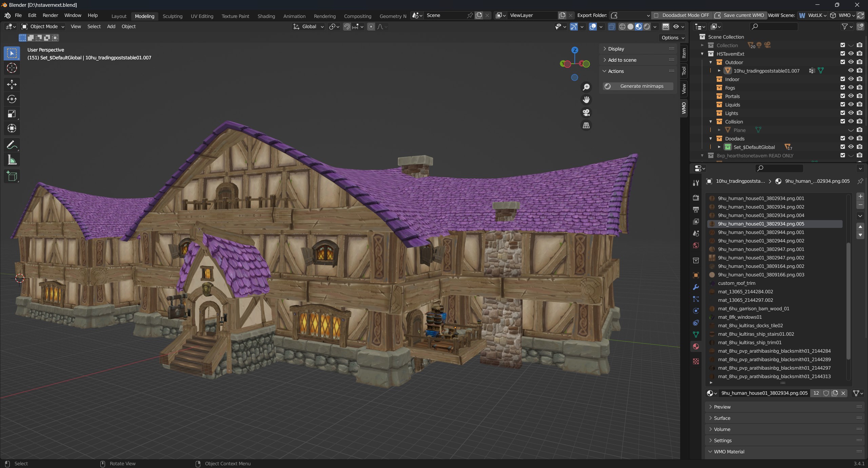
Task: Collapse the HSTavernExt collection tree
Action: [x=702, y=54]
